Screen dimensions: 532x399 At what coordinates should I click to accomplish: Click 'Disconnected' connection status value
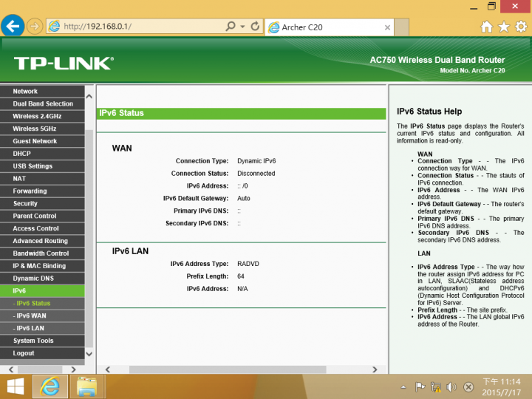[x=256, y=174]
